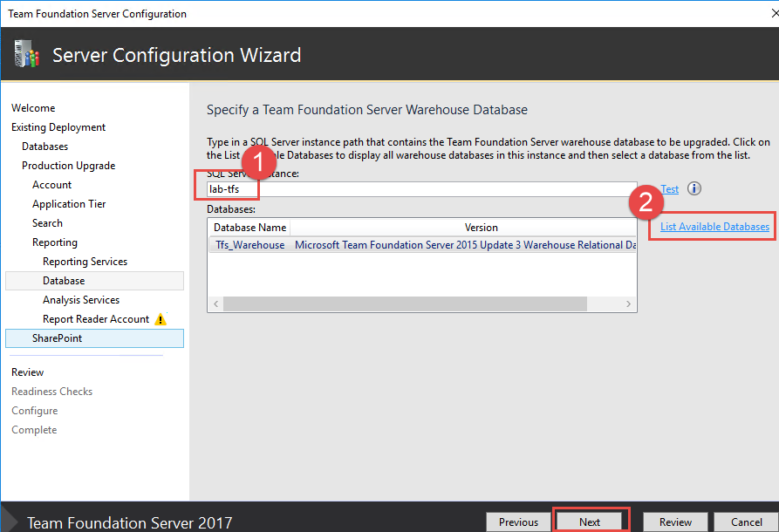This screenshot has height=532, width=779.
Task: Go to Existing Deployment step
Action: 58,127
